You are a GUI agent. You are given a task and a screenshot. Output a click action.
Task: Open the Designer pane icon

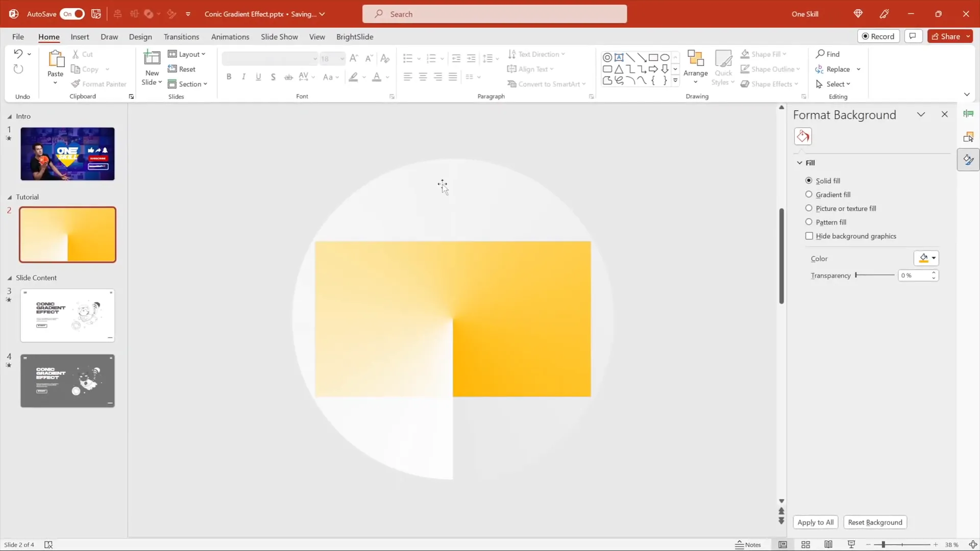click(x=968, y=113)
